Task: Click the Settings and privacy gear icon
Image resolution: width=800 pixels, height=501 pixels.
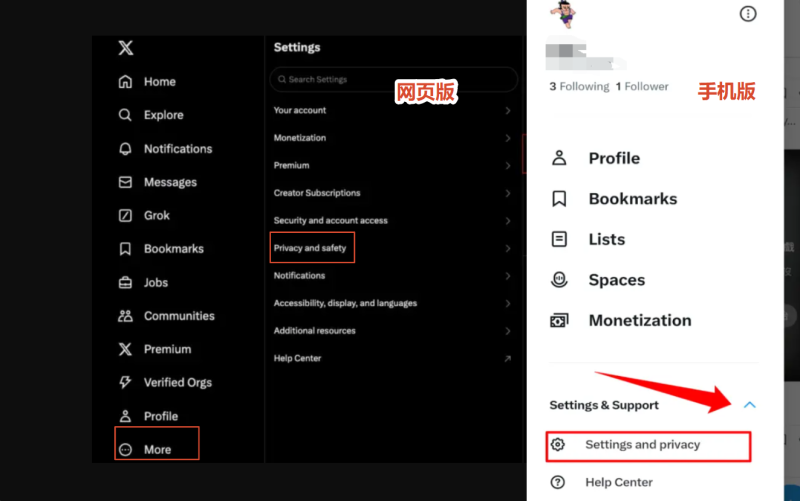Action: click(x=558, y=444)
